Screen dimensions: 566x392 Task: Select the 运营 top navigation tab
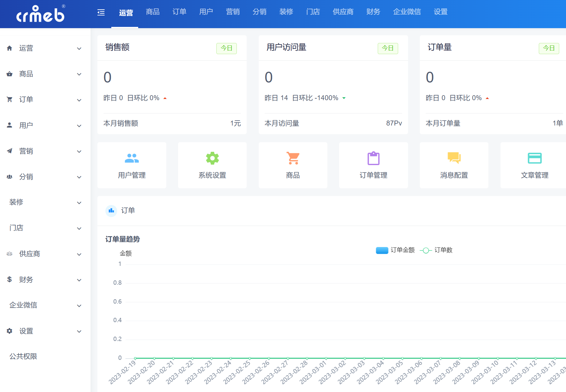pyautogui.click(x=126, y=12)
